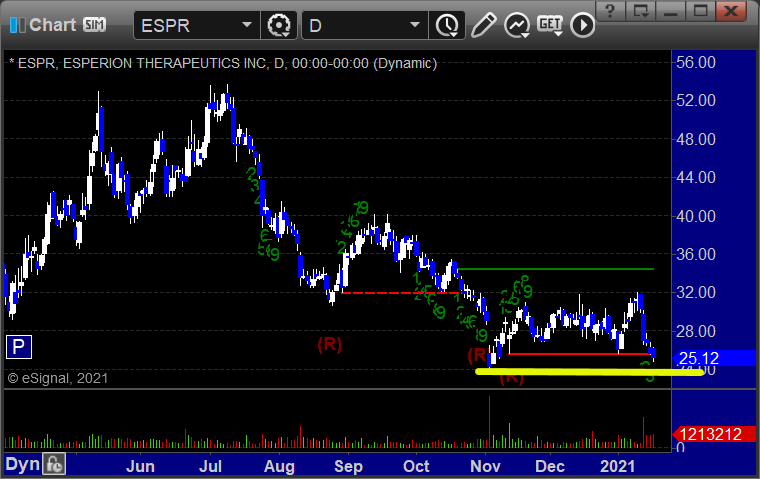Open the chart settings gear icon

tap(279, 25)
